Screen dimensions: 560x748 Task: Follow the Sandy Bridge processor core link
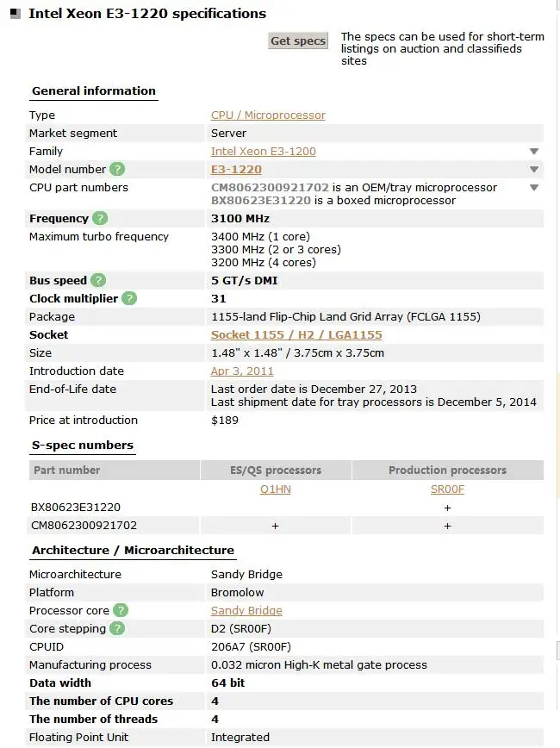point(246,611)
